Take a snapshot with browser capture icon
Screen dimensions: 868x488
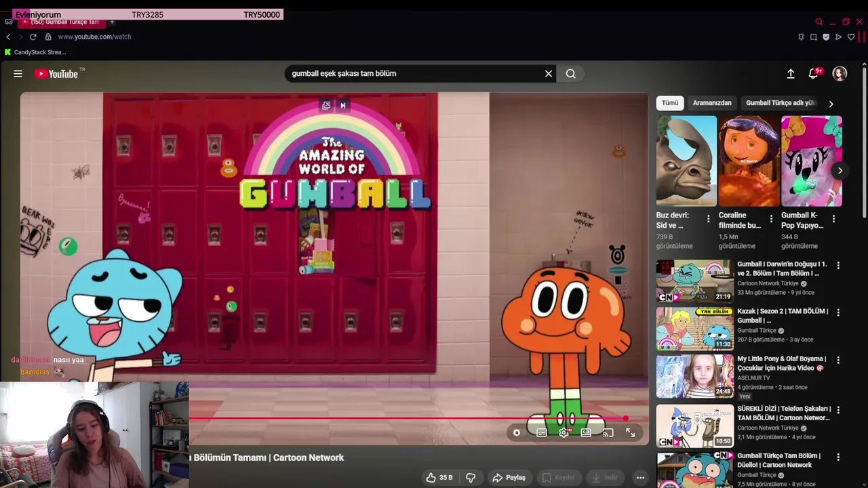coord(813,37)
